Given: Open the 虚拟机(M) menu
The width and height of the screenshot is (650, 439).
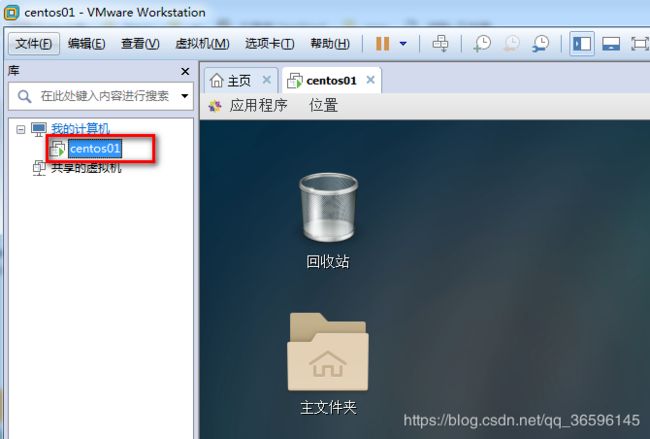Looking at the screenshot, I should click(x=202, y=44).
